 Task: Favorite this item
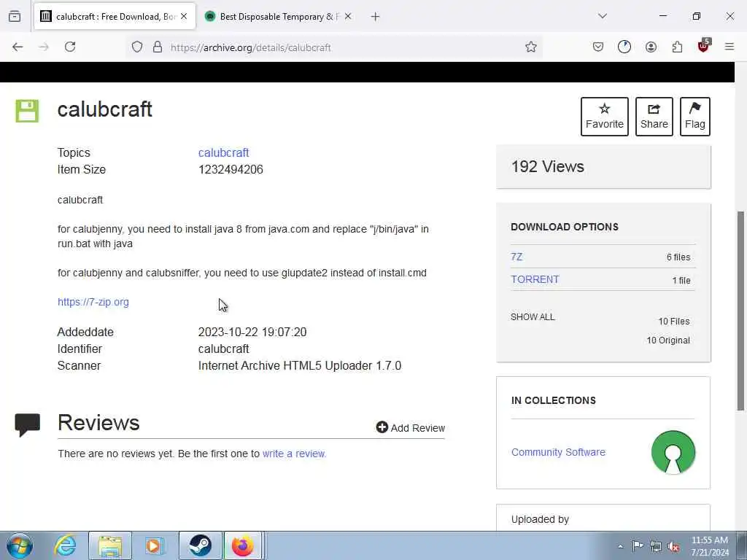605,117
